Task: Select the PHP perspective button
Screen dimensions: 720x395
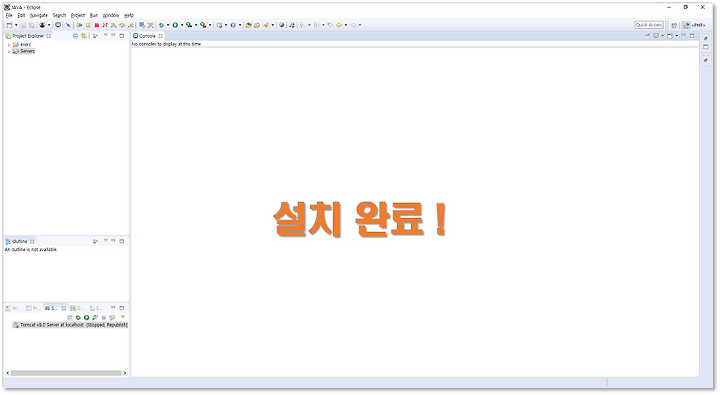Action: pos(694,25)
